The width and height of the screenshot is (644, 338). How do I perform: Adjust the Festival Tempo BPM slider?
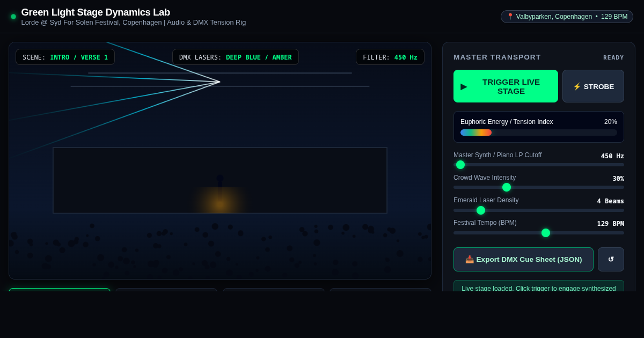tap(539, 232)
